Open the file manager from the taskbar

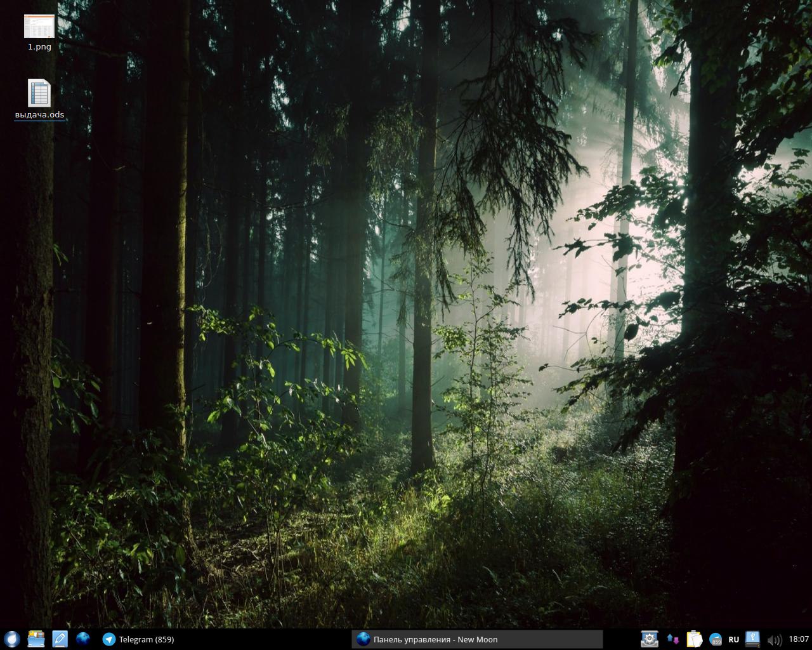click(x=36, y=639)
